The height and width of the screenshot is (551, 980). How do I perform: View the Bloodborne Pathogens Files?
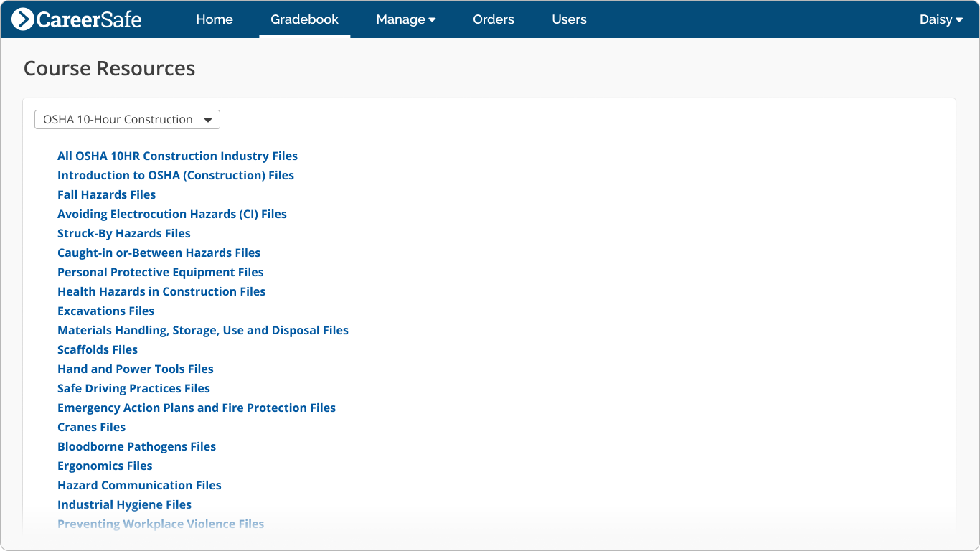tap(136, 446)
